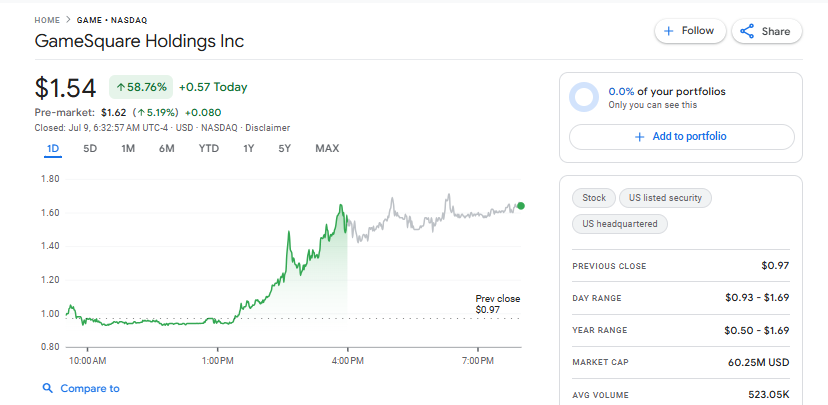The height and width of the screenshot is (405, 828).
Task: Open the Compare to search
Action: tap(81, 389)
